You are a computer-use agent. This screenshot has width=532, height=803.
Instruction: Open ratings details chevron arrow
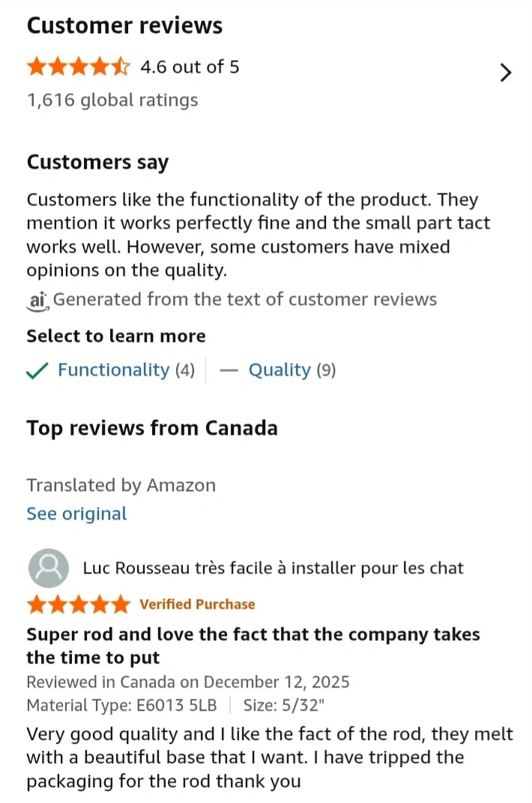coord(506,72)
